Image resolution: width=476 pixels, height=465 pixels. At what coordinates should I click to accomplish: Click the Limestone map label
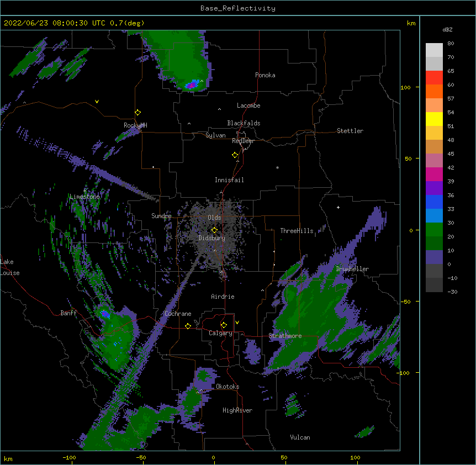84,197
